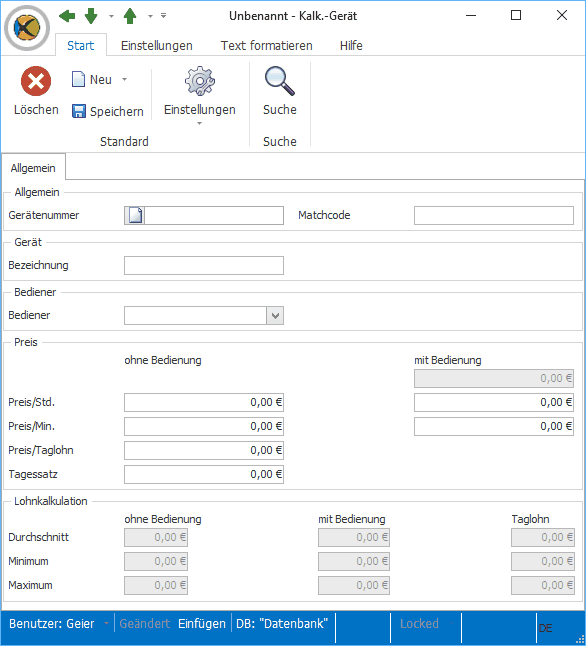This screenshot has width=586, height=646.
Task: Open the quick access toolbar customize arrow
Action: pyautogui.click(x=164, y=16)
